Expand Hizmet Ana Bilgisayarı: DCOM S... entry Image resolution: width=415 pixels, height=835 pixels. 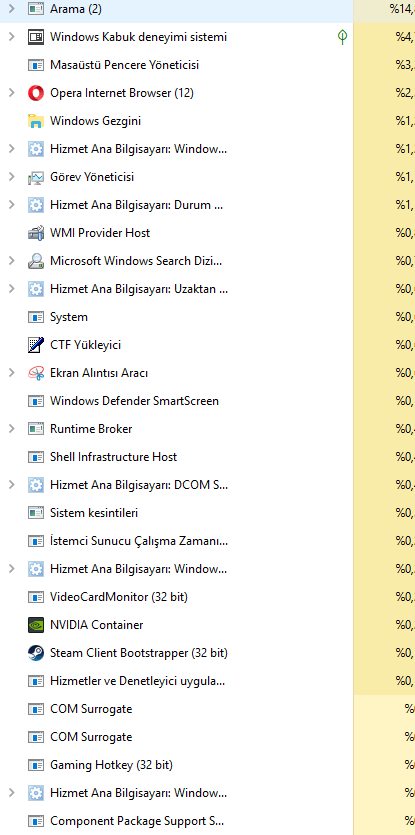[12, 485]
